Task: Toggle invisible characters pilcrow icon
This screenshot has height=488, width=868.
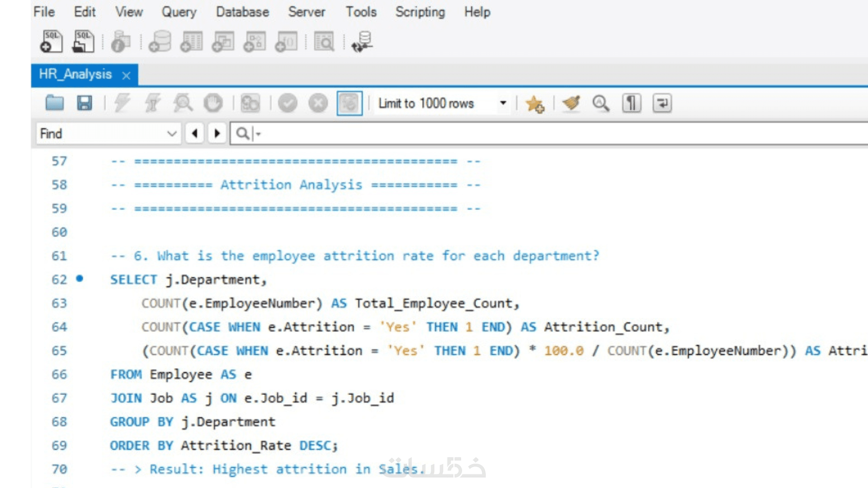Action: click(631, 103)
